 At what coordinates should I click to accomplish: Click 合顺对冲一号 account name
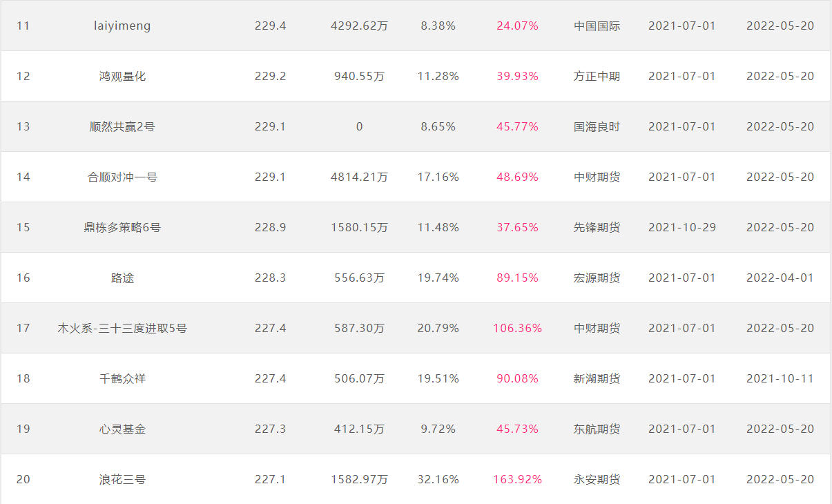(x=122, y=177)
